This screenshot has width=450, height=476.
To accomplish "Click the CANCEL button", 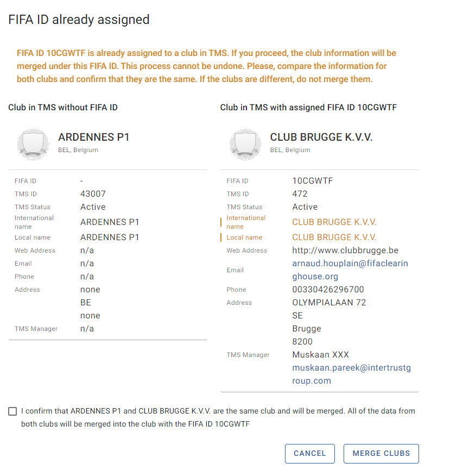I will point(309,454).
